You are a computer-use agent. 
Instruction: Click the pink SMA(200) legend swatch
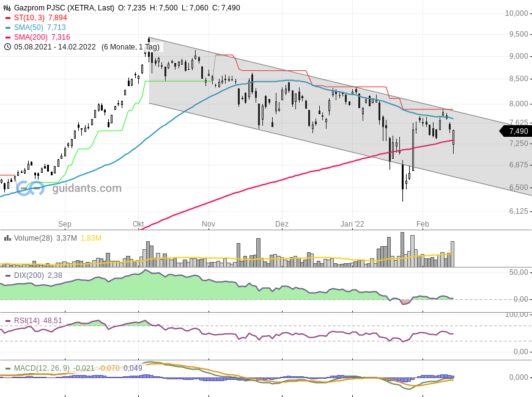point(8,38)
